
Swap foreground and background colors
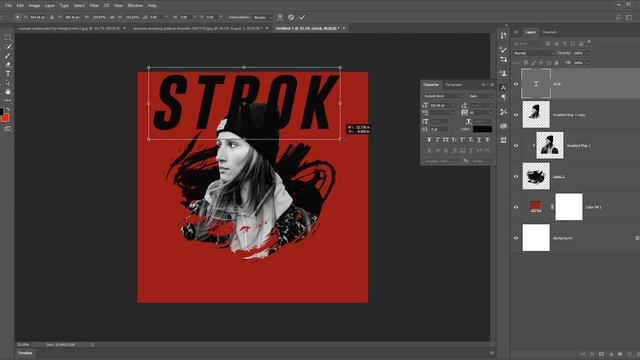(7, 110)
